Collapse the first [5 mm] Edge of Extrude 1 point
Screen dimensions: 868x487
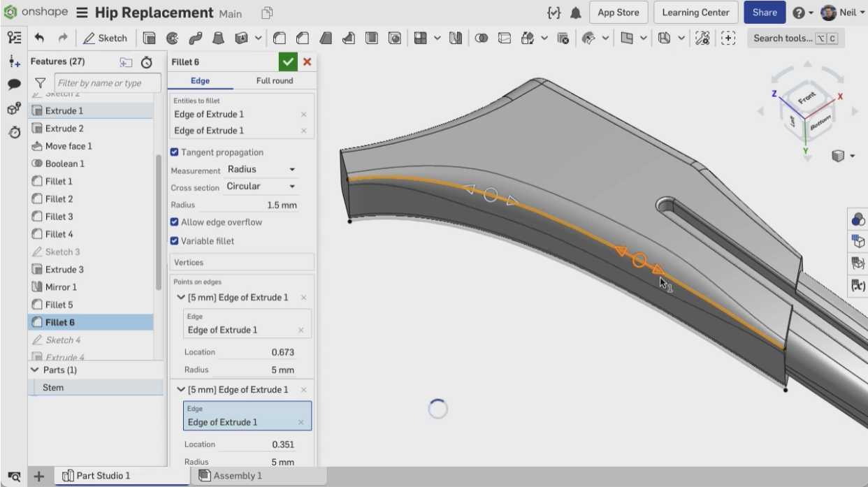[182, 298]
